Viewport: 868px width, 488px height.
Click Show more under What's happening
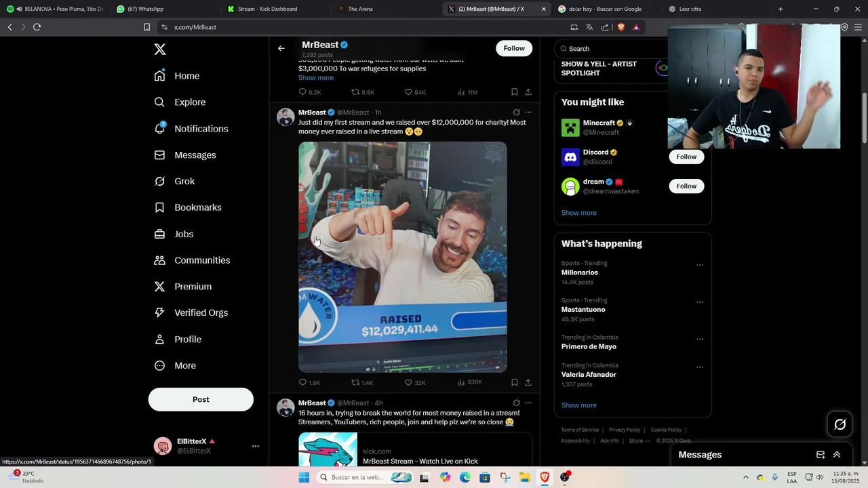coord(579,405)
